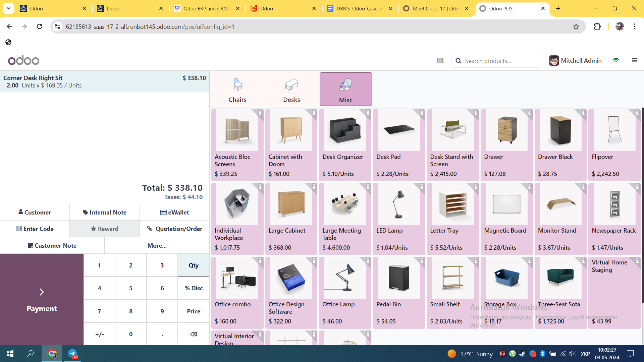
Task: Open info icon on Flipover product
Action: (637, 113)
